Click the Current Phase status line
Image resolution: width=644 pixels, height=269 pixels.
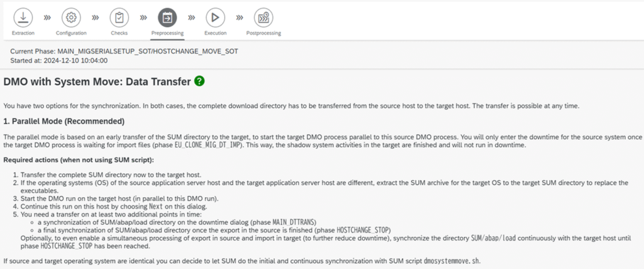(x=123, y=50)
